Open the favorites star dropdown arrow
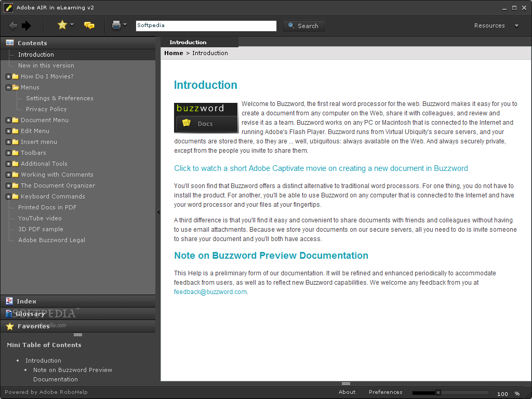Image resolution: width=532 pixels, height=399 pixels. [72, 24]
